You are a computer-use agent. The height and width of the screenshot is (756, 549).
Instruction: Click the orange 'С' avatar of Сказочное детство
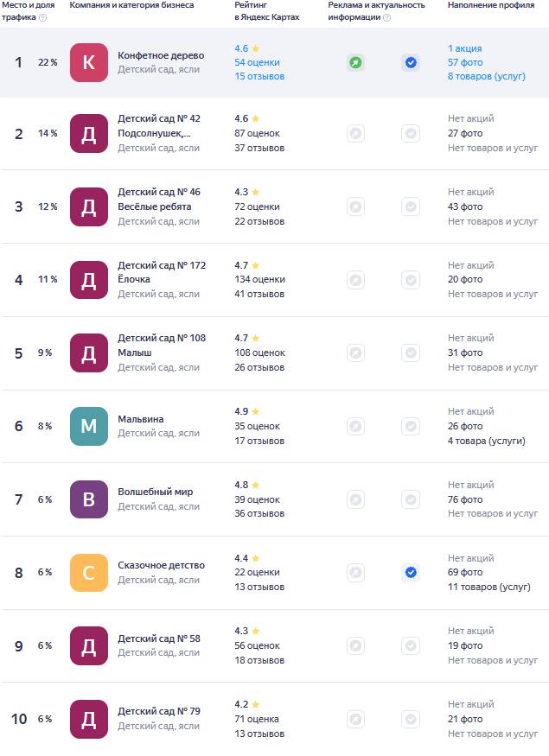[89, 572]
